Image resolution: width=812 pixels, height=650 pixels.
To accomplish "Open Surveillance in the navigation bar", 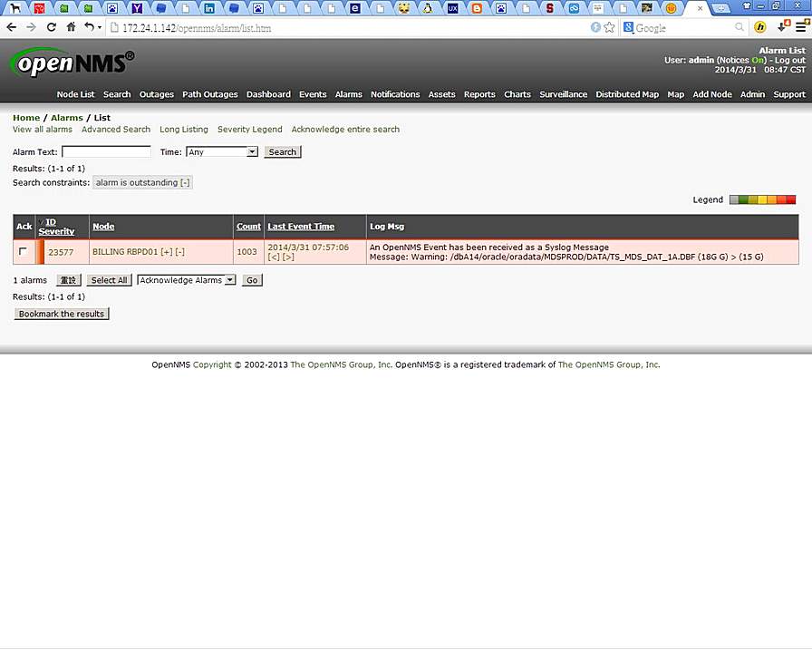I will pyautogui.click(x=564, y=94).
